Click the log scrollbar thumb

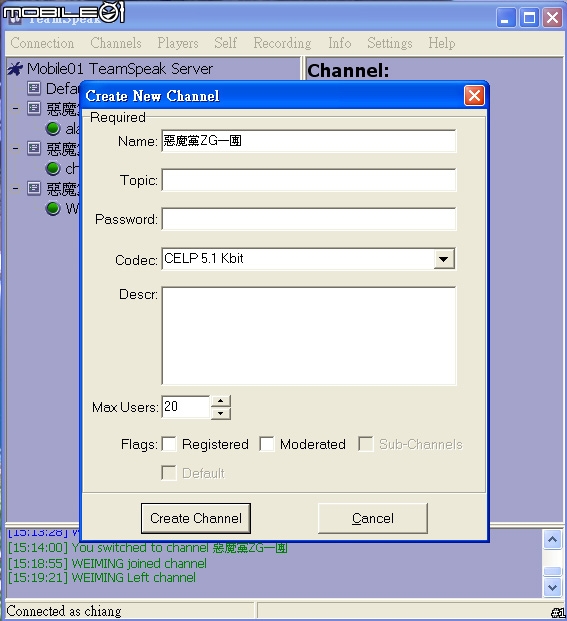pos(552,571)
